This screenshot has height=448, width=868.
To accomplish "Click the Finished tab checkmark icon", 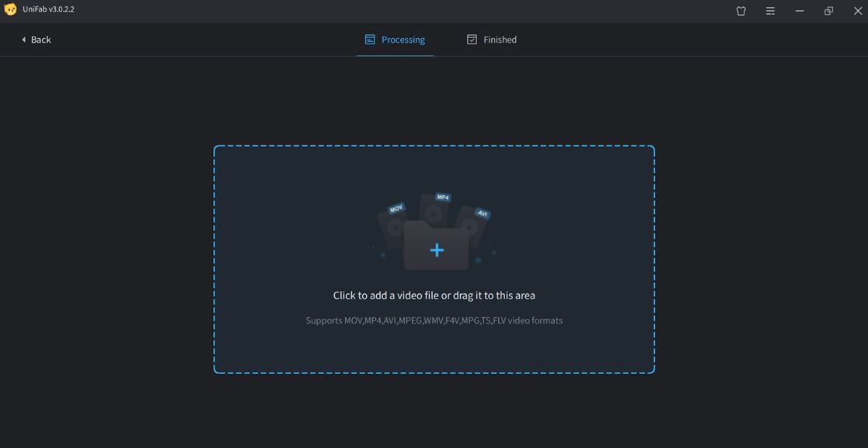I will coord(472,40).
